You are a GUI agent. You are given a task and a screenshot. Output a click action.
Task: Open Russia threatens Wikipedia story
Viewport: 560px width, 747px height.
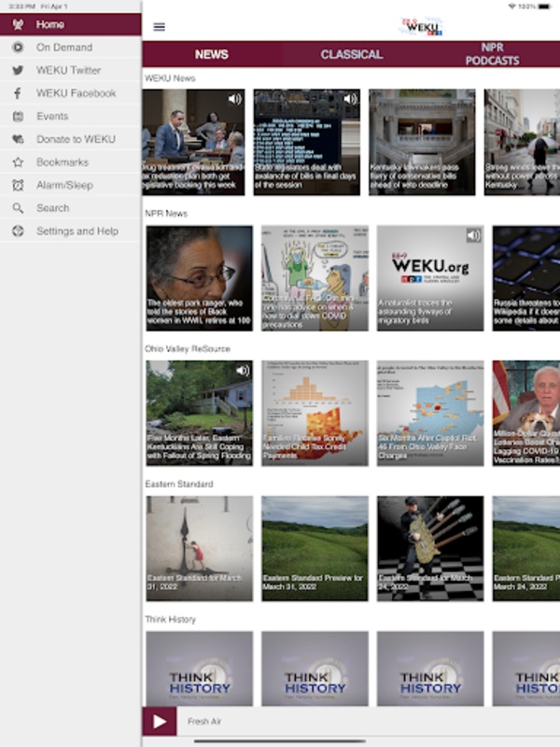pyautogui.click(x=526, y=278)
